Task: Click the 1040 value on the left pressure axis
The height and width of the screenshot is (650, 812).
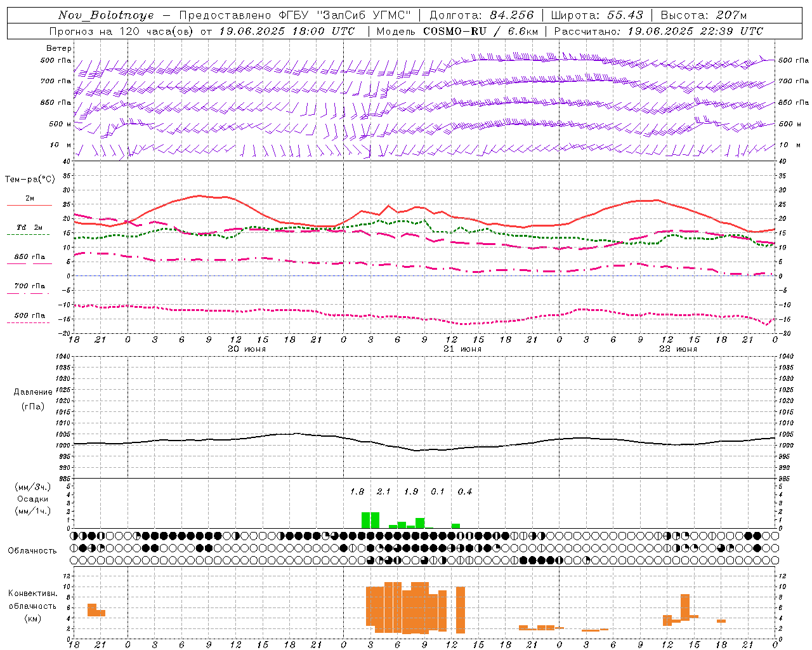Action: [x=63, y=357]
